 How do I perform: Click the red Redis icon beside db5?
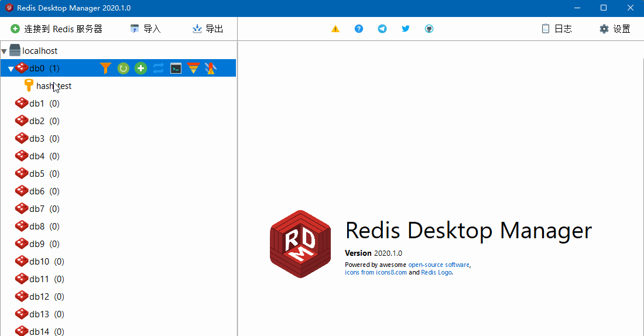pos(21,173)
